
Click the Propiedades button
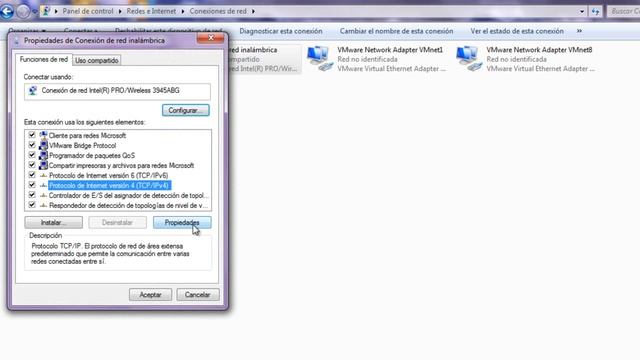[x=182, y=222]
